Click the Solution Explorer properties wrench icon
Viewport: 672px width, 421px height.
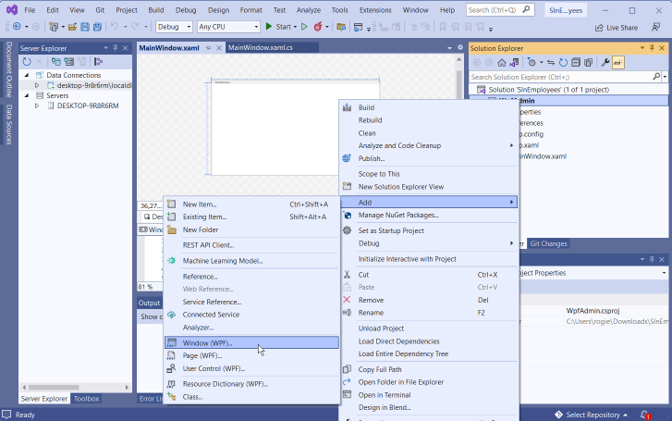tap(605, 63)
